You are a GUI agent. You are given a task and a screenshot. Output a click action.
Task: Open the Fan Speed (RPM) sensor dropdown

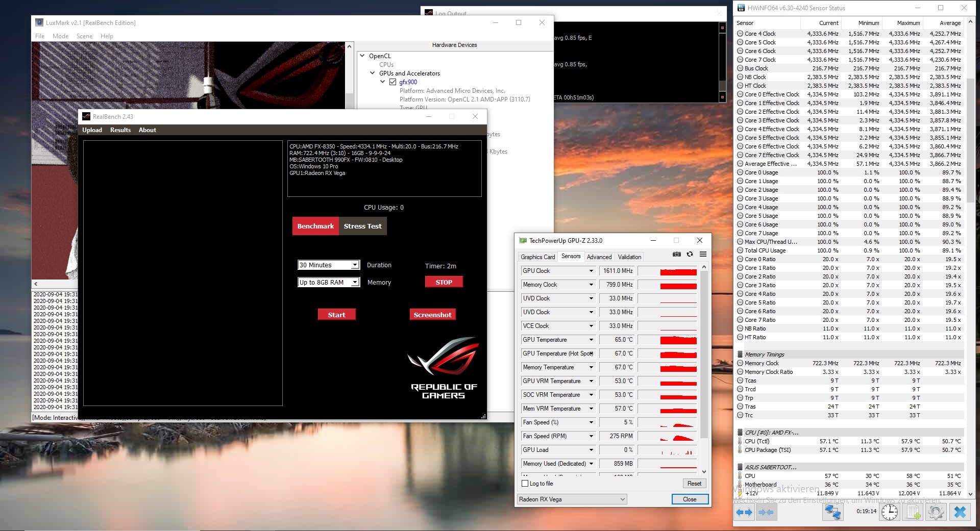[x=591, y=436]
